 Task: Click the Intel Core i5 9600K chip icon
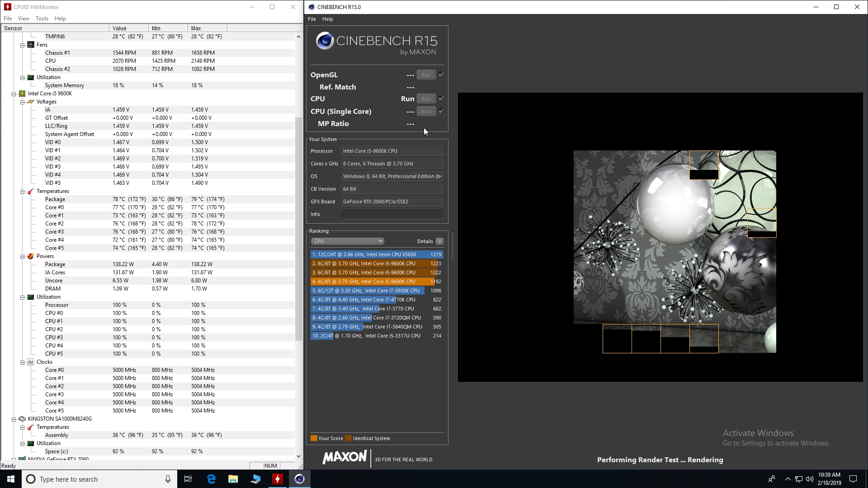coord(22,94)
